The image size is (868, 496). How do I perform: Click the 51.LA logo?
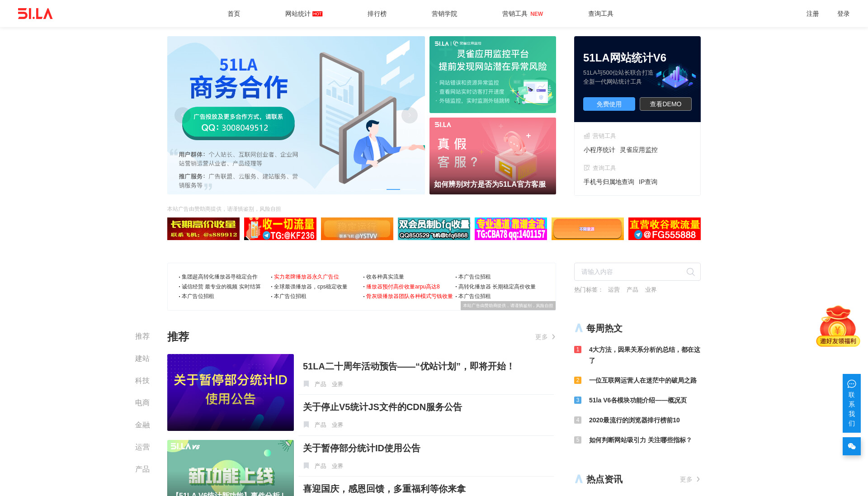(35, 14)
